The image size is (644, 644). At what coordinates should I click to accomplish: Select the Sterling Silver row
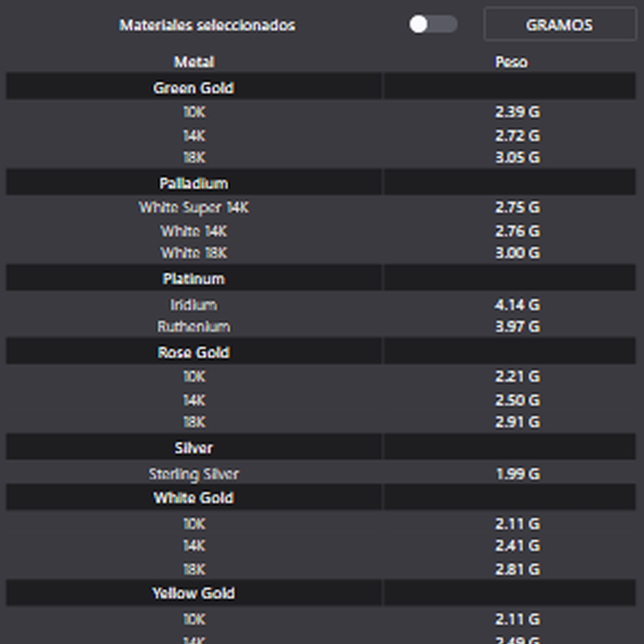(x=321, y=473)
